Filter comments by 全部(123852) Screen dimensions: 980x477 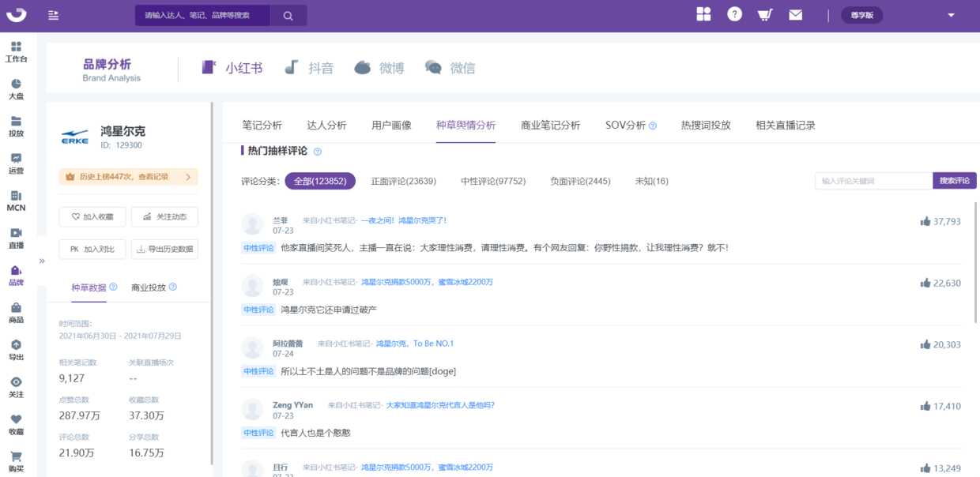pyautogui.click(x=320, y=181)
